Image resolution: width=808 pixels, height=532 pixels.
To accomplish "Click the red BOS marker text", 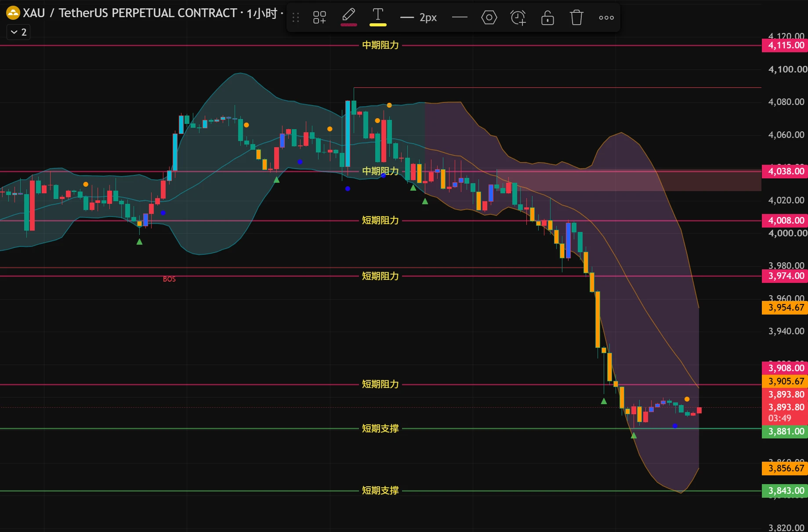I will [x=169, y=279].
